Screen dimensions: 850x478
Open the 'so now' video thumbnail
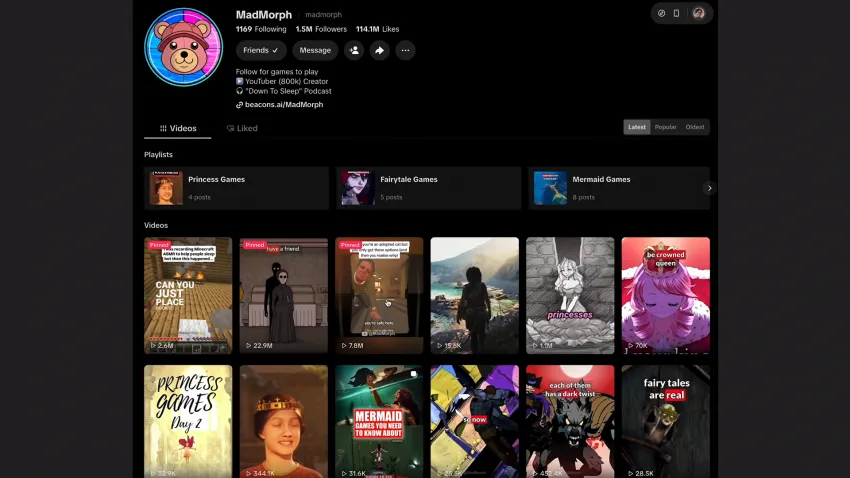474,421
